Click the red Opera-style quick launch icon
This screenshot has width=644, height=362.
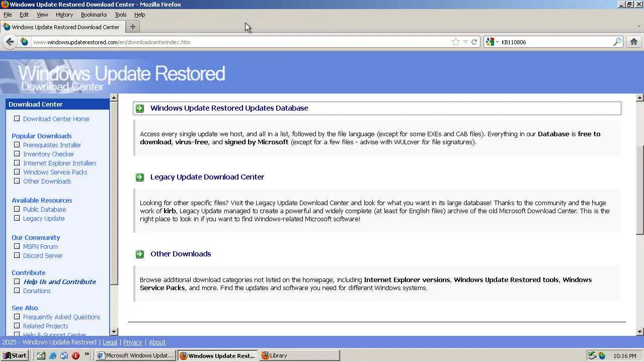[75, 355]
